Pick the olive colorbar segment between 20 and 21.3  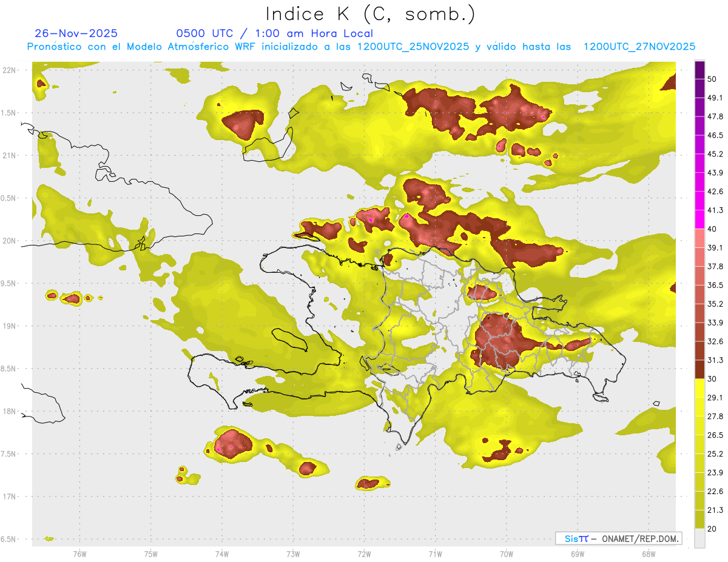click(x=699, y=520)
